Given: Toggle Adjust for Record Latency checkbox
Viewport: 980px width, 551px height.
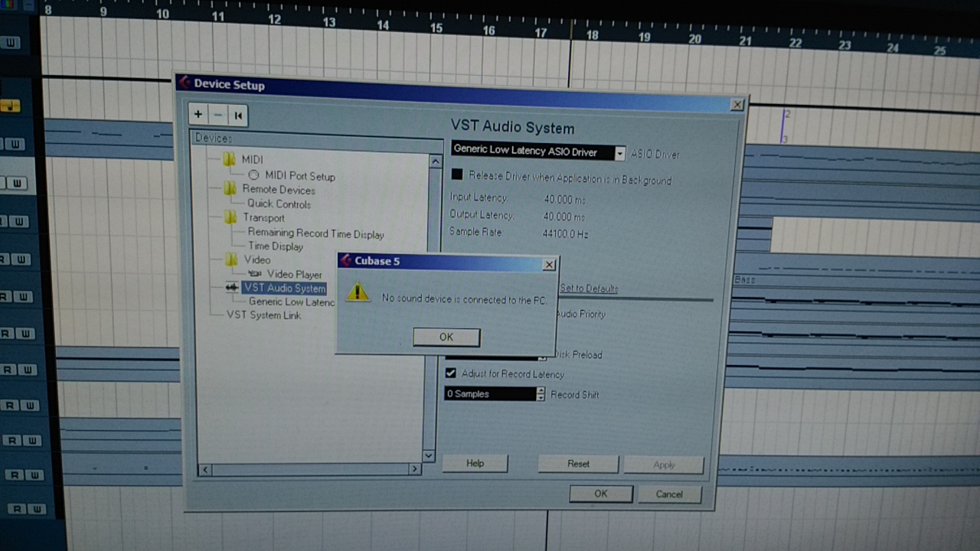Looking at the screenshot, I should point(451,373).
